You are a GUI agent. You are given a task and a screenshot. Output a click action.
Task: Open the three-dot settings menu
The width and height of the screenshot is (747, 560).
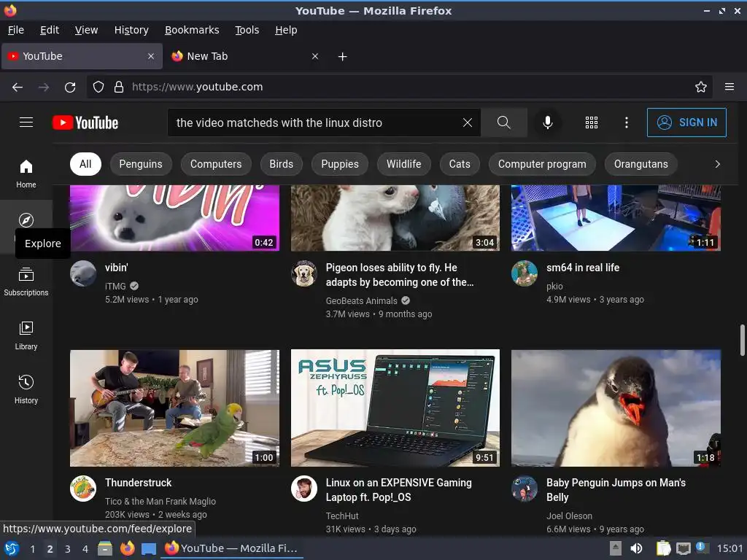coord(627,122)
